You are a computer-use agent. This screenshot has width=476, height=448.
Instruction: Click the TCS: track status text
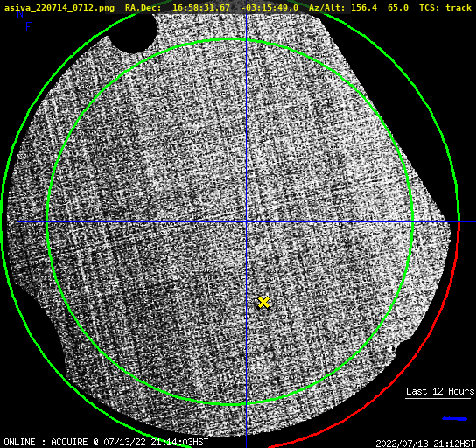[445, 7]
